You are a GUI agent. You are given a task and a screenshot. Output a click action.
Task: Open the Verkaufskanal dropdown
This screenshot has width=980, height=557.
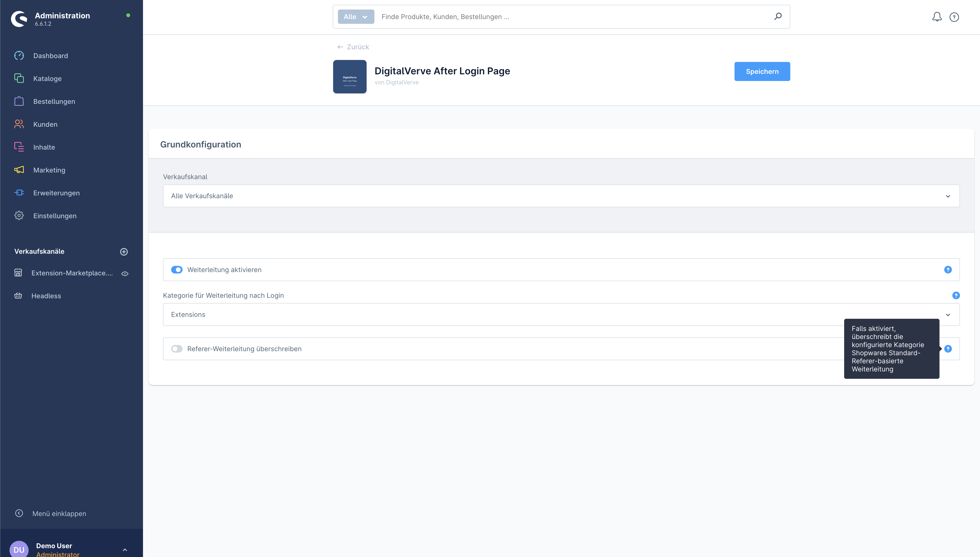click(x=561, y=196)
